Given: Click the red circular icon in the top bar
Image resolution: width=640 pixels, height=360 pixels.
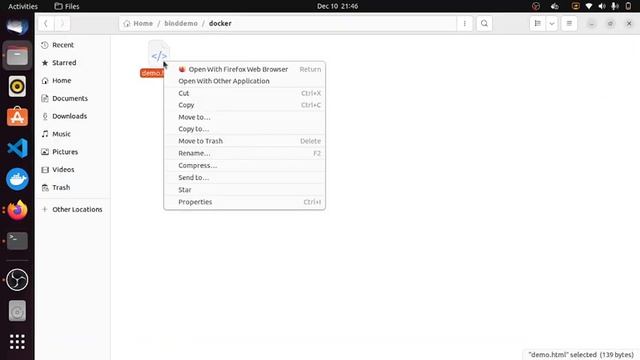Looking at the screenshot, I should 536,6.
